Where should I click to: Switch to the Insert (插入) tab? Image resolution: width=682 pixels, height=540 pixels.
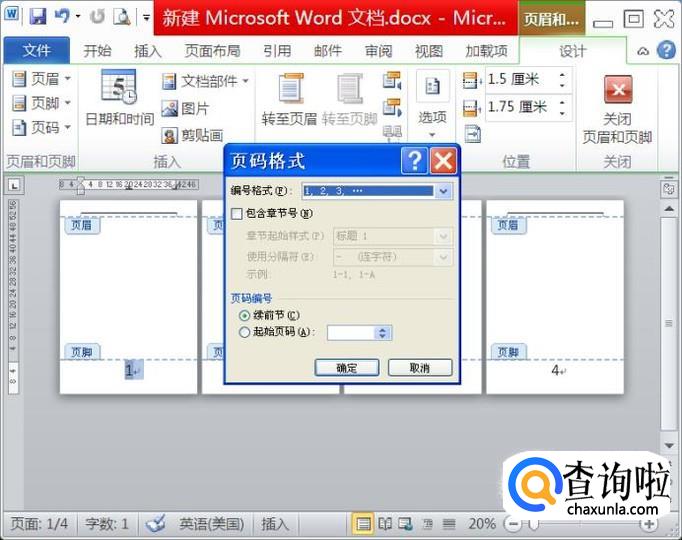point(148,51)
